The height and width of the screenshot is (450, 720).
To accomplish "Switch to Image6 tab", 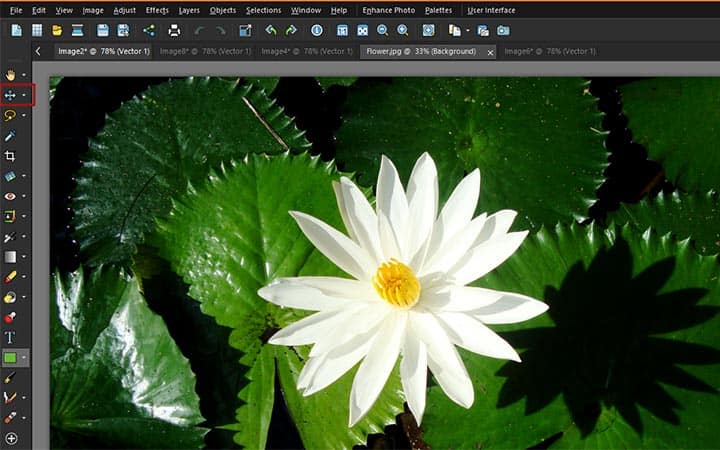I will 550,51.
